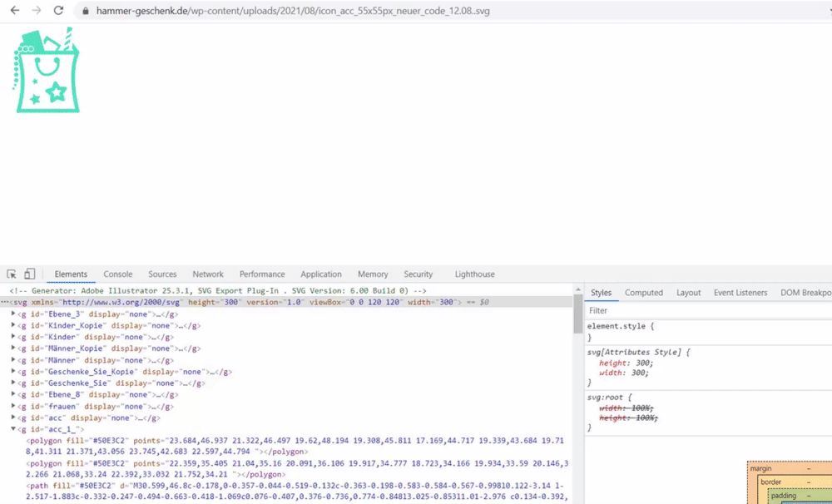This screenshot has width=832, height=504.
Task: Click the scroll-up arrow of Elements panel
Action: point(578,289)
